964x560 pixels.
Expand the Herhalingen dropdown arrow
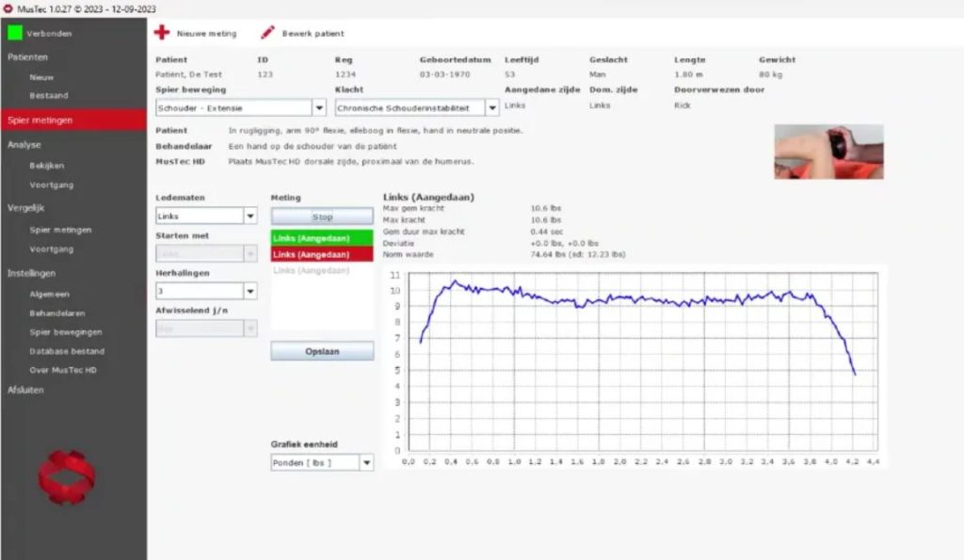click(x=250, y=292)
